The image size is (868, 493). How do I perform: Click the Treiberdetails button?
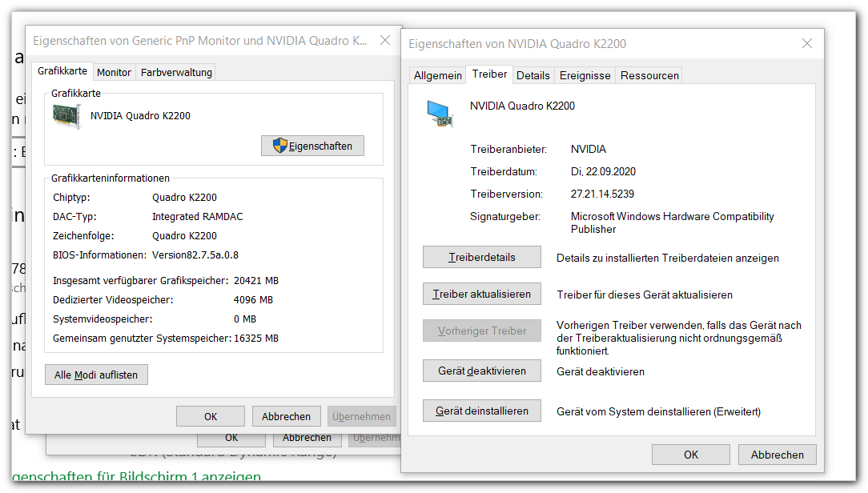point(481,257)
